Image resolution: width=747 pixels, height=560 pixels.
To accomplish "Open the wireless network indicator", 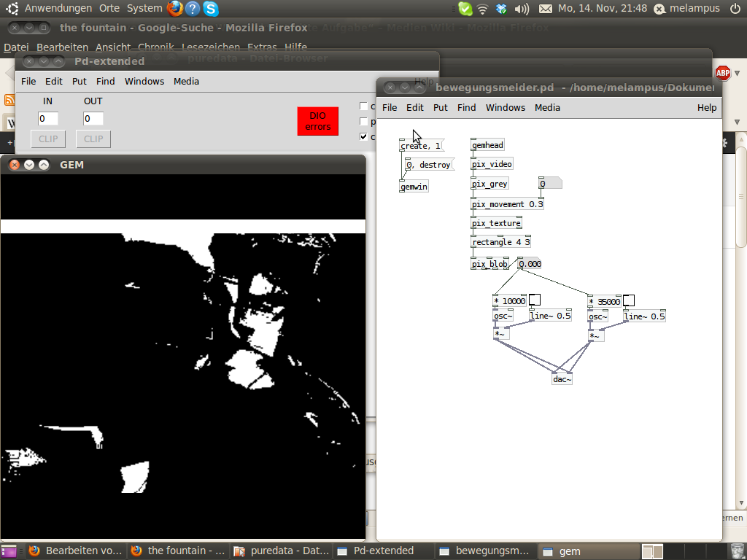I will [x=483, y=9].
